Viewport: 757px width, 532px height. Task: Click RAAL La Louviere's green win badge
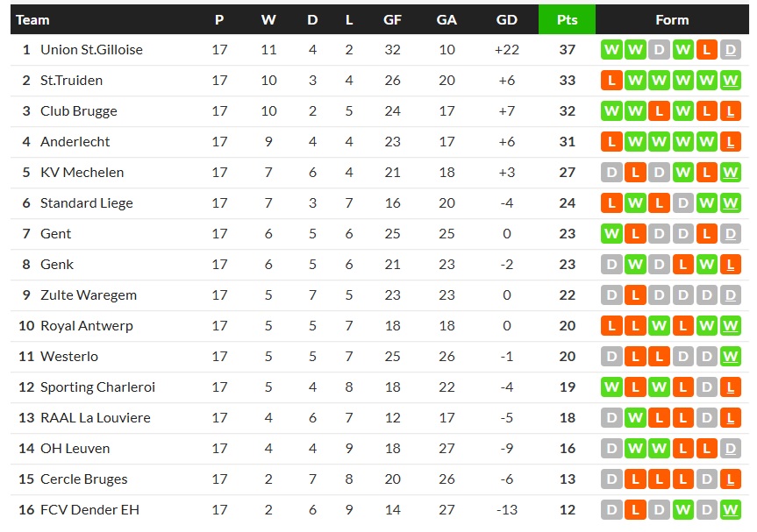point(635,418)
